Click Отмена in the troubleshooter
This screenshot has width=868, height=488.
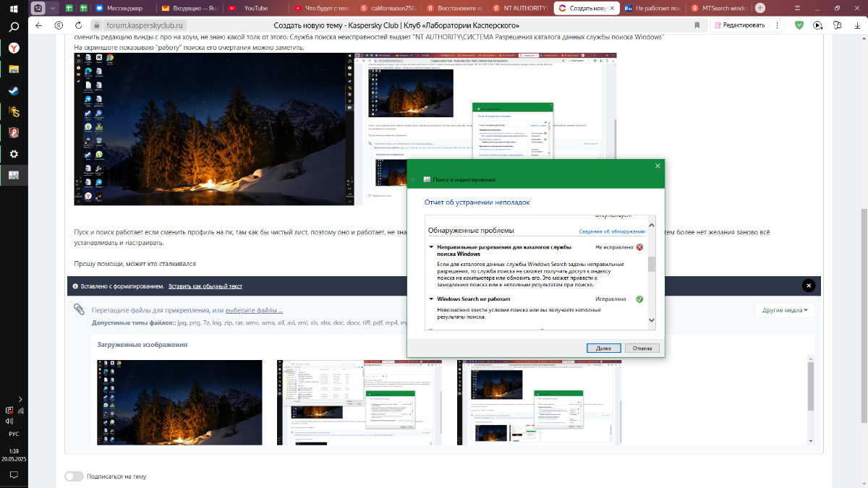tap(642, 348)
